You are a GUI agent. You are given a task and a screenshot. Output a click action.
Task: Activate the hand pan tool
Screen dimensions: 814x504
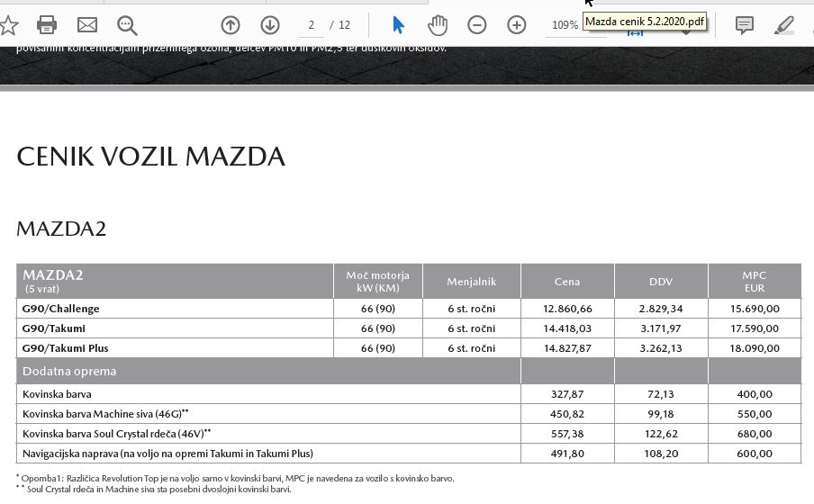(x=438, y=25)
